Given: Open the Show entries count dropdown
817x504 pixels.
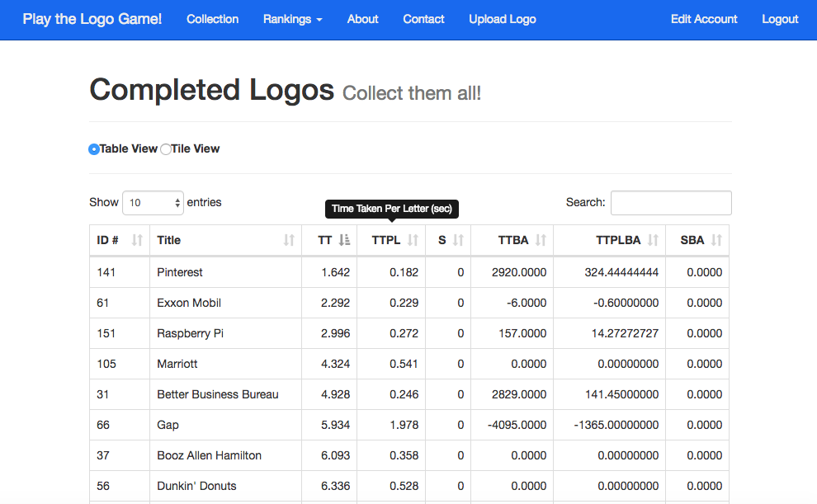Looking at the screenshot, I should pos(153,203).
